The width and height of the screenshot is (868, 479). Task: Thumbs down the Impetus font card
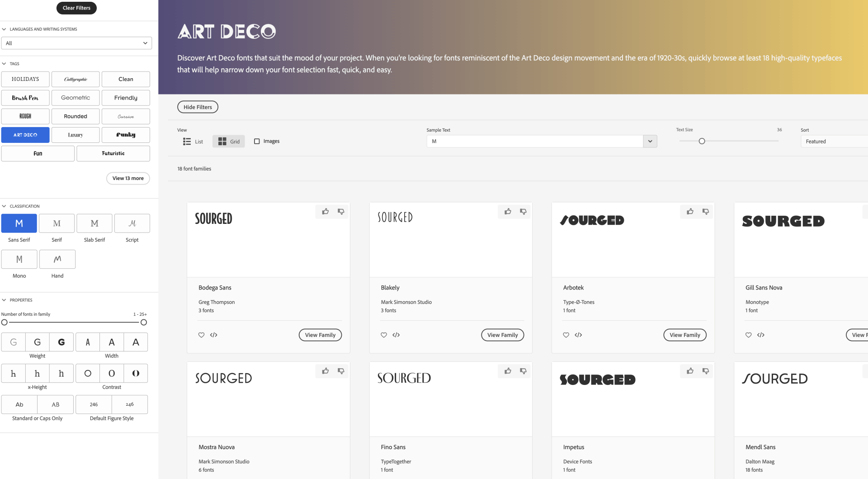pos(705,371)
